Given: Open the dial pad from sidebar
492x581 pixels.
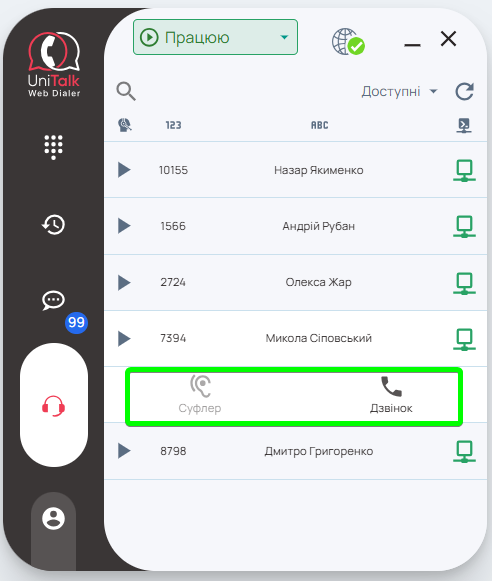Looking at the screenshot, I should tap(53, 147).
